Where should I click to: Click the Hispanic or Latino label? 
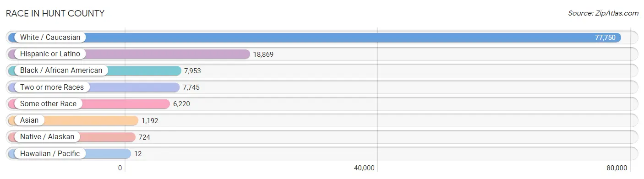click(50, 54)
